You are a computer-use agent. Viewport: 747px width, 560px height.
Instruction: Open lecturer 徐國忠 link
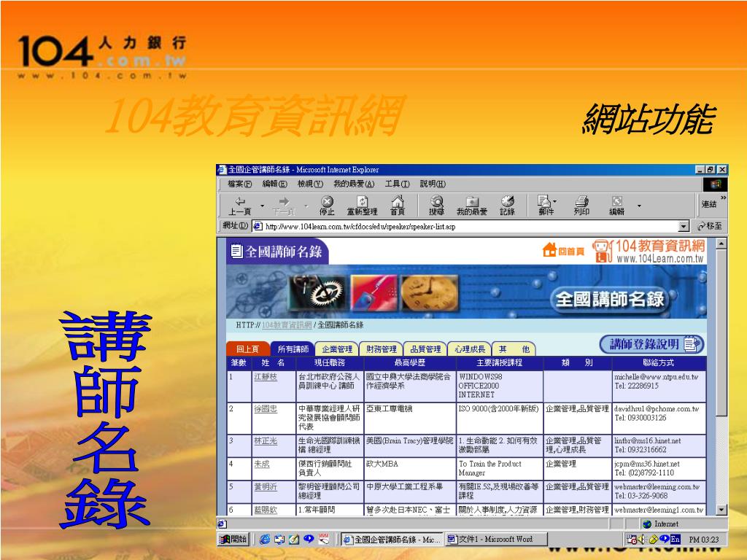266,408
